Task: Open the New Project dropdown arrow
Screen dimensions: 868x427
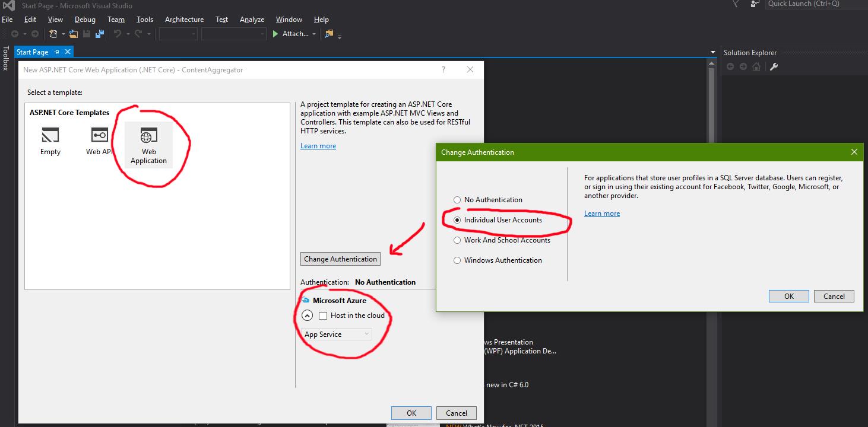Action: 62,34
